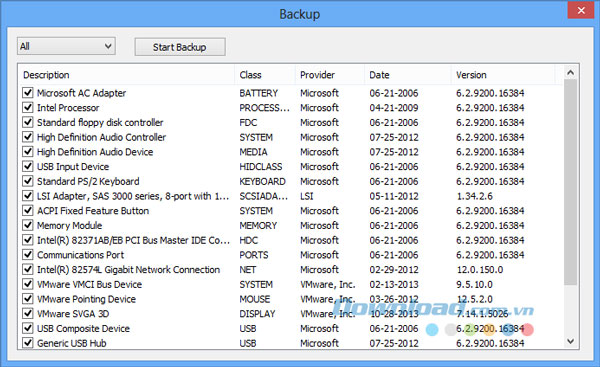Image resolution: width=600 pixels, height=367 pixels.
Task: Select the HIDCLASS class cell
Action: [261, 167]
